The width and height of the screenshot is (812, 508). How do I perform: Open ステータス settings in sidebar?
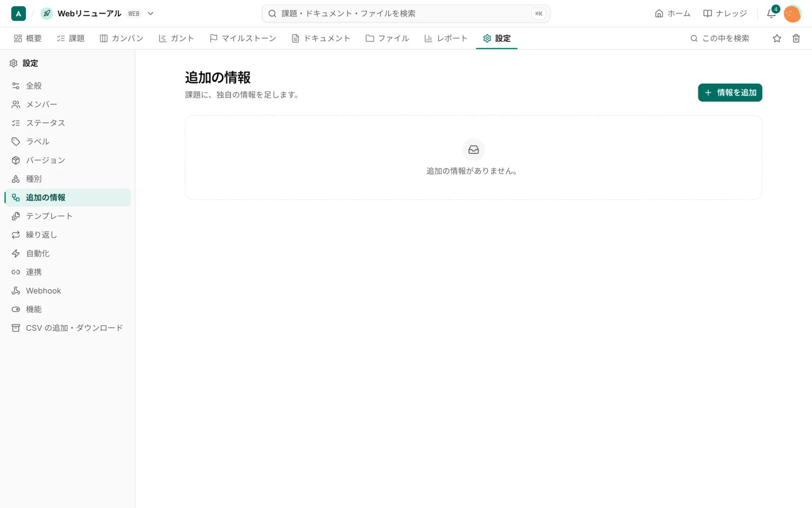pyautogui.click(x=67, y=123)
